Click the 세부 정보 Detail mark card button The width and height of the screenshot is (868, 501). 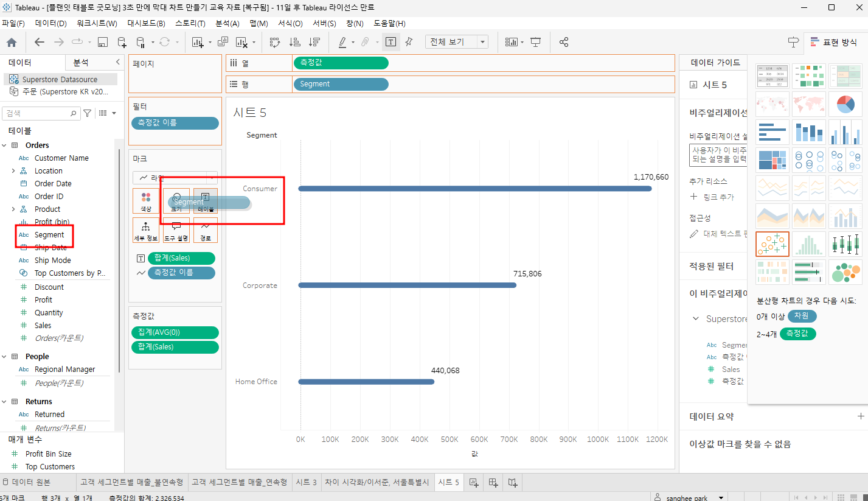point(146,230)
